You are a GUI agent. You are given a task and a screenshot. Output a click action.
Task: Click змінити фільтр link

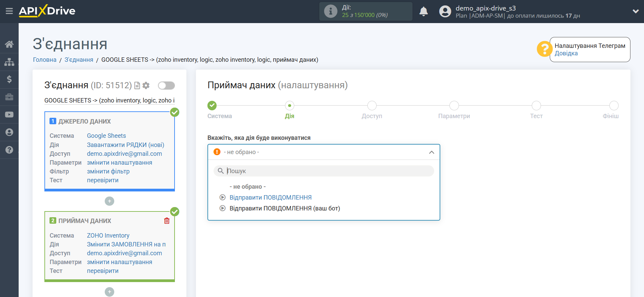pos(108,171)
